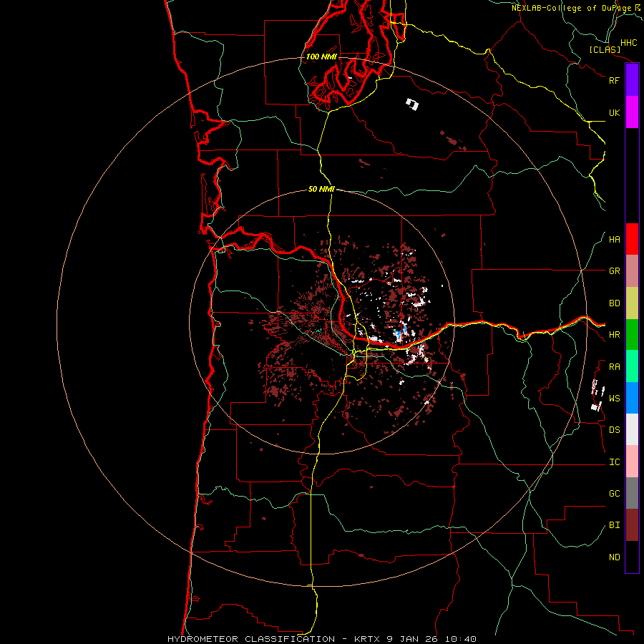Click the HHC product label
The height and width of the screenshot is (644, 644).
[x=628, y=43]
